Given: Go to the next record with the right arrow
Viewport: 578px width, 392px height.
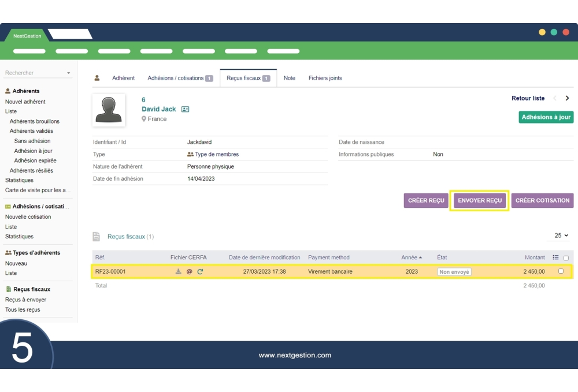Looking at the screenshot, I should pos(567,98).
